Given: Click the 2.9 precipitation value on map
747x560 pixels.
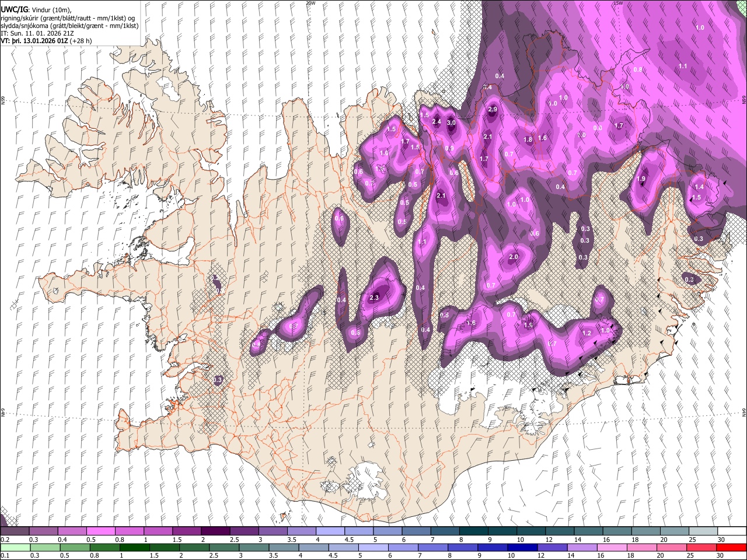Looking at the screenshot, I should coord(492,109).
